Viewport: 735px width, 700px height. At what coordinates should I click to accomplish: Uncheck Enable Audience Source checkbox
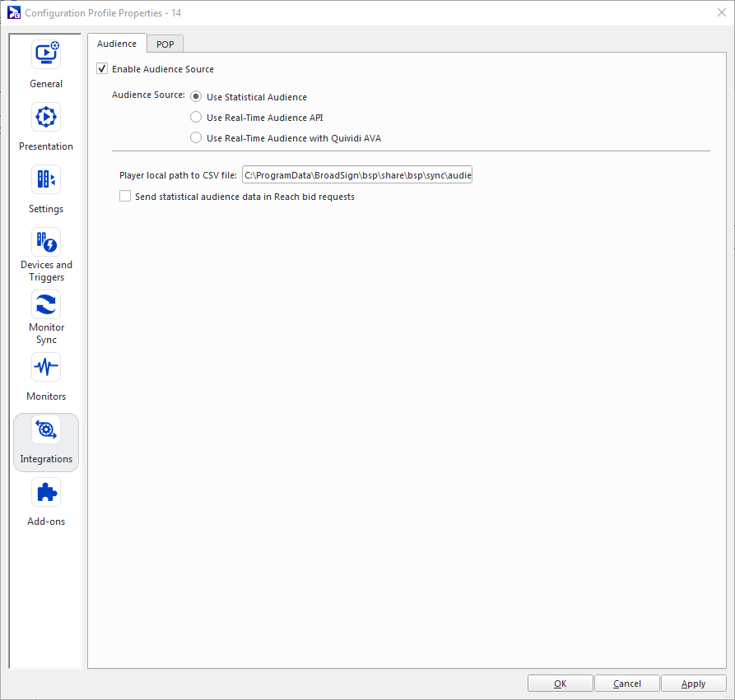click(x=103, y=69)
